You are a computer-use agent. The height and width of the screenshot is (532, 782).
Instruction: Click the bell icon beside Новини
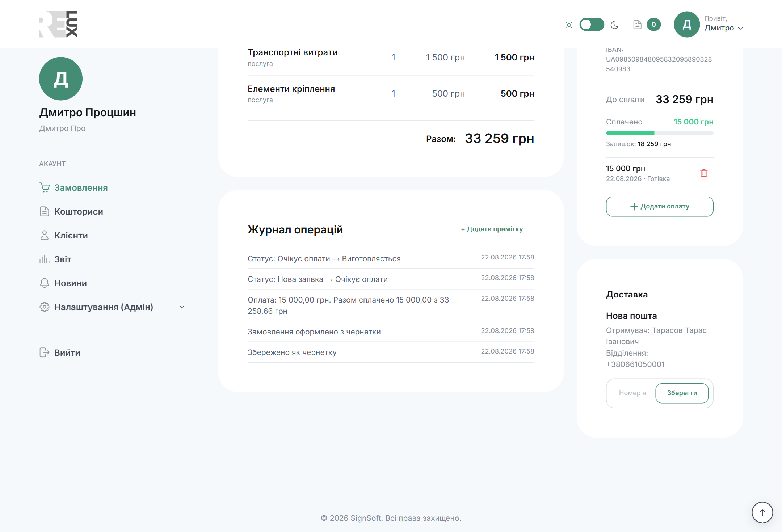point(44,283)
